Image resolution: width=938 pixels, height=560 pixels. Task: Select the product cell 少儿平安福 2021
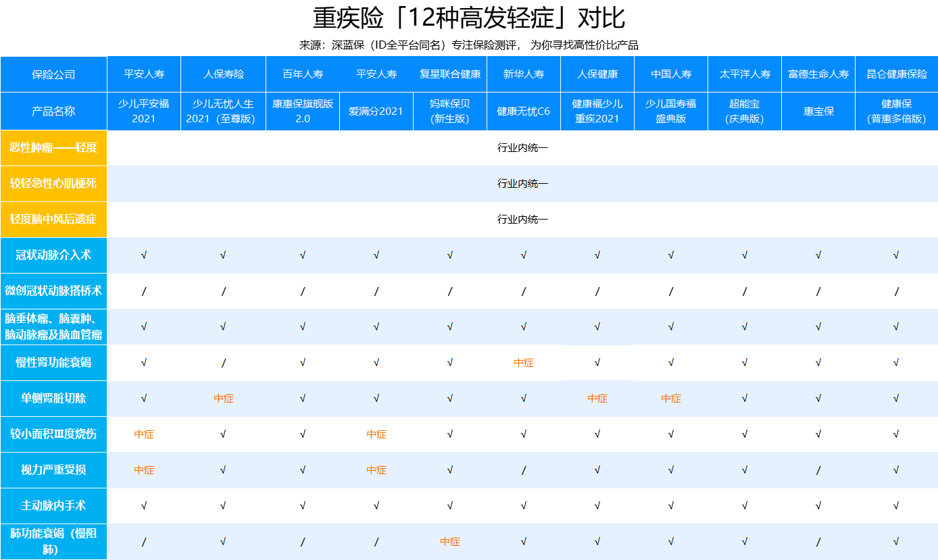pos(144,111)
